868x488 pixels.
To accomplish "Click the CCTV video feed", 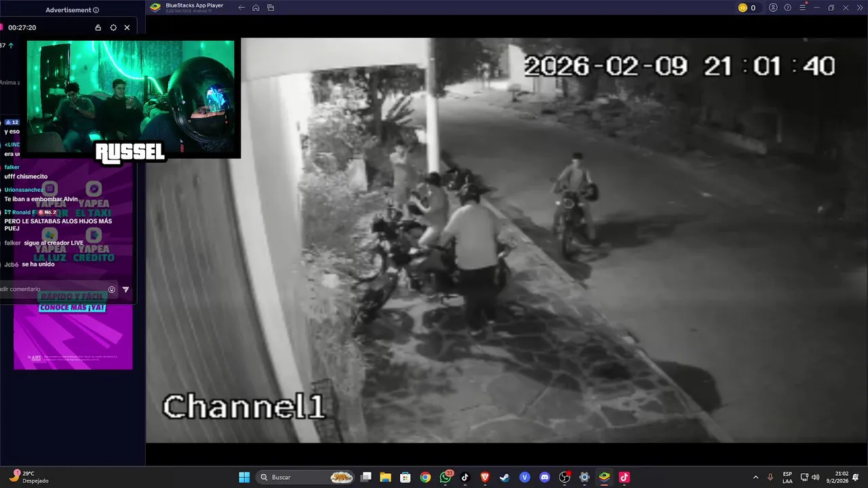I will (507, 240).
